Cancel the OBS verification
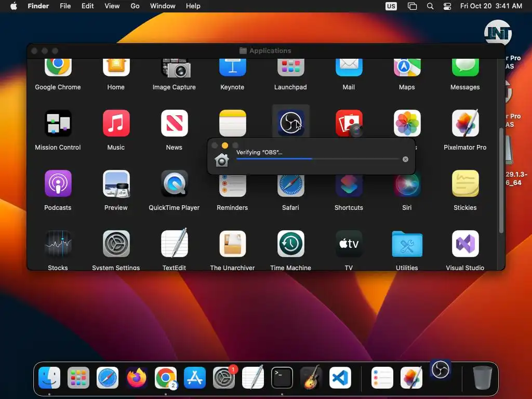 pos(405,159)
